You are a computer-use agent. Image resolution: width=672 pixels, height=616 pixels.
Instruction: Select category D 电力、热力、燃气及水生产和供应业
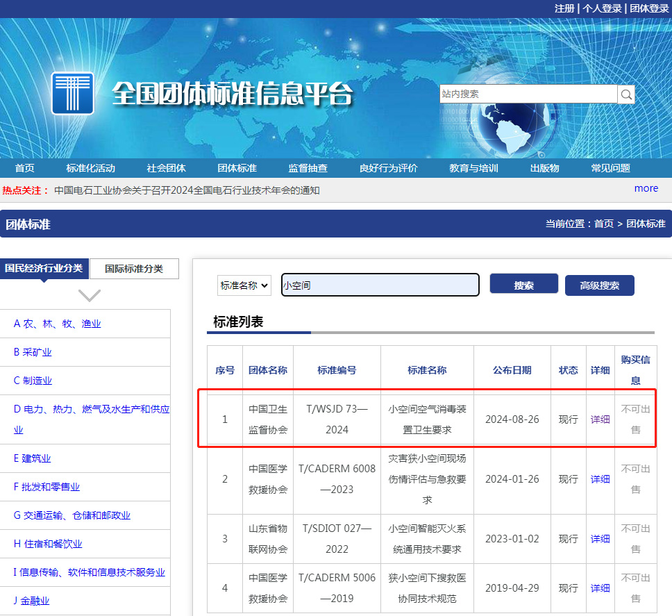click(x=92, y=419)
